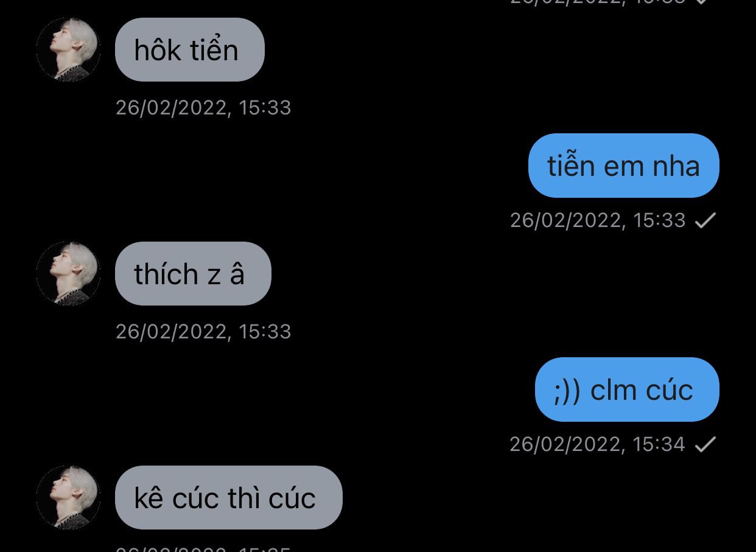The width and height of the screenshot is (756, 552).
Task: Click sent checkmark after "tiễn em nha" timestamp
Action: pyautogui.click(x=705, y=220)
